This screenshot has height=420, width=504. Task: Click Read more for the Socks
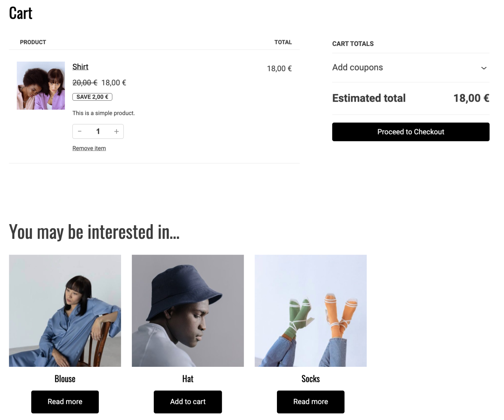tap(310, 402)
